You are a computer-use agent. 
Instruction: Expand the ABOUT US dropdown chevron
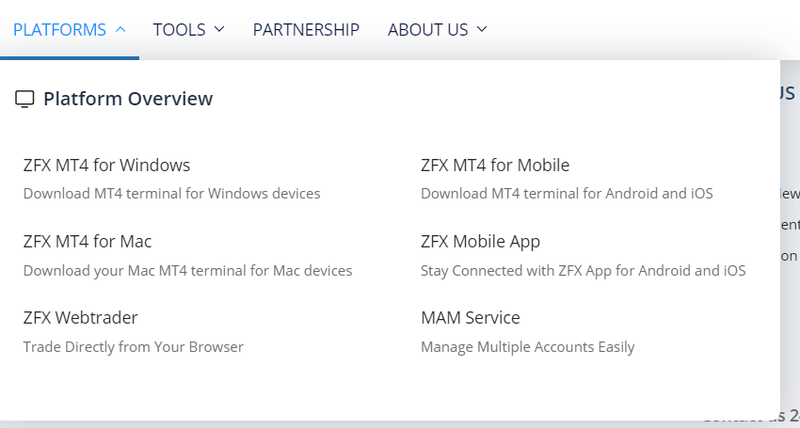click(482, 30)
